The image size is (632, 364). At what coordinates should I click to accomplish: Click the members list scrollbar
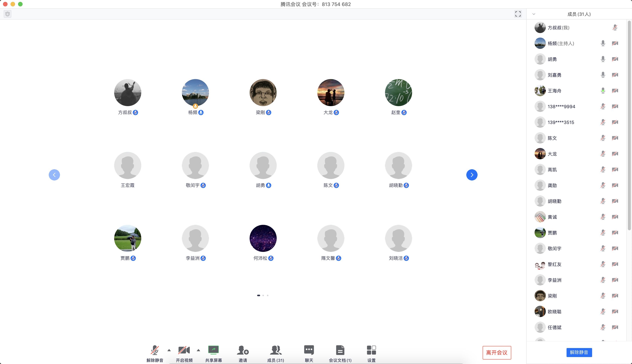629,125
